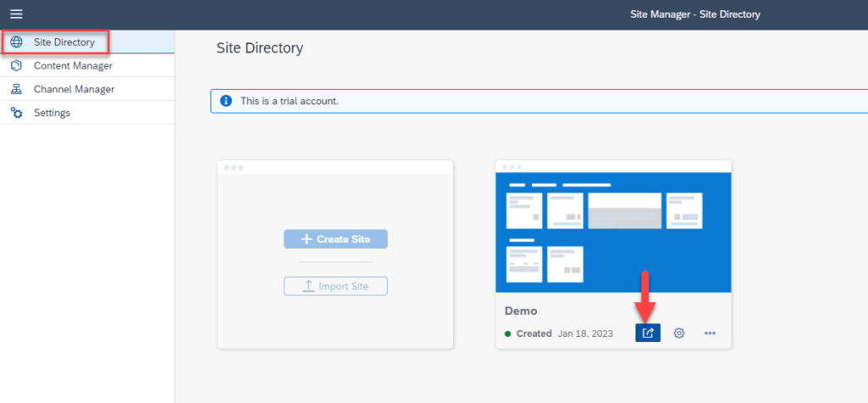
Task: Click the Settings gears icon in sidebar
Action: coord(16,113)
